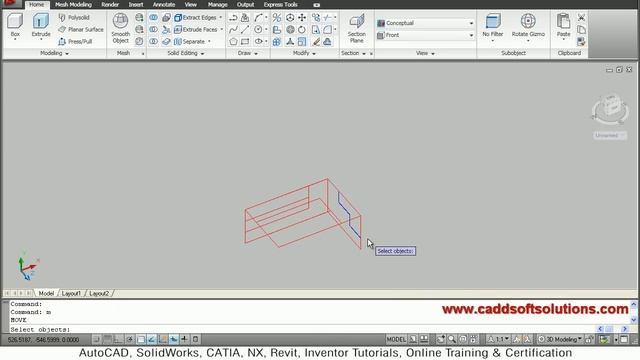Click the zoom magnifier in status bar
Viewport: 640px width, 360px height.
point(452,339)
